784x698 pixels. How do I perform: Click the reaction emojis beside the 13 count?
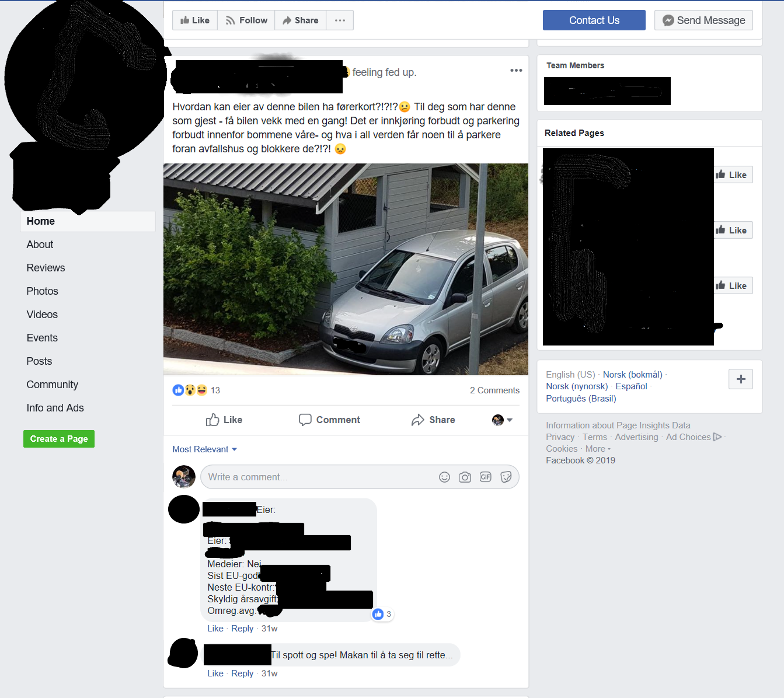(x=190, y=390)
